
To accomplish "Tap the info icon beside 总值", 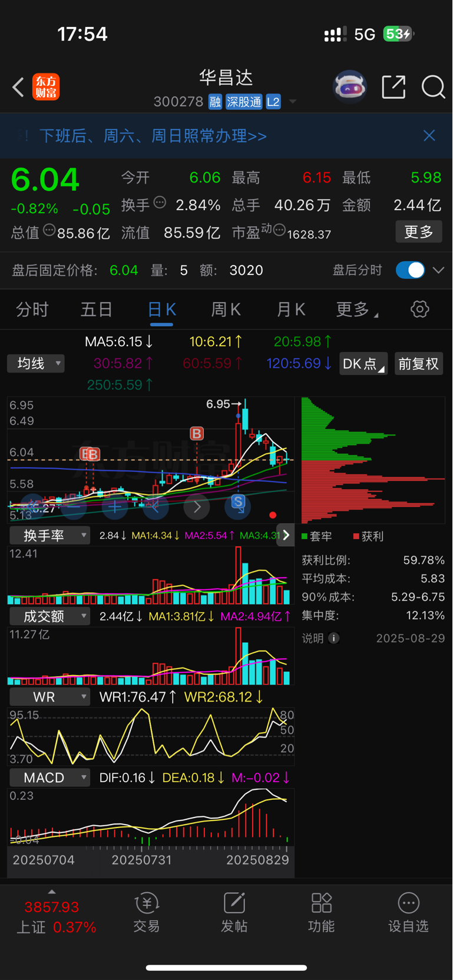I will (49, 230).
